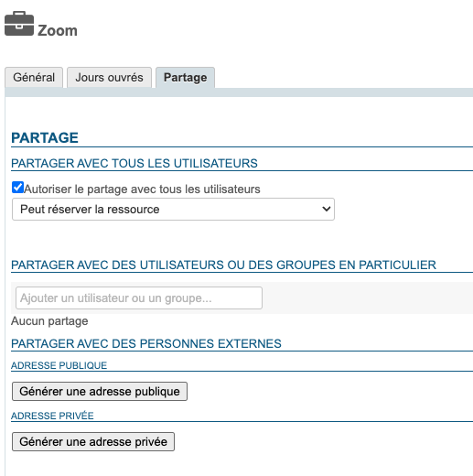Click the Autoriser le partage label text
This screenshot has height=476, width=473.
142,189
